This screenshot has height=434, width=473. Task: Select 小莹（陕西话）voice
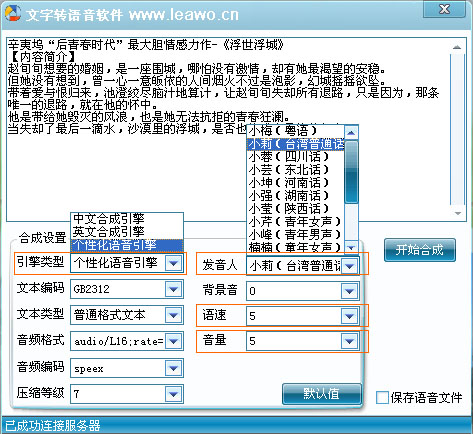[x=296, y=209]
